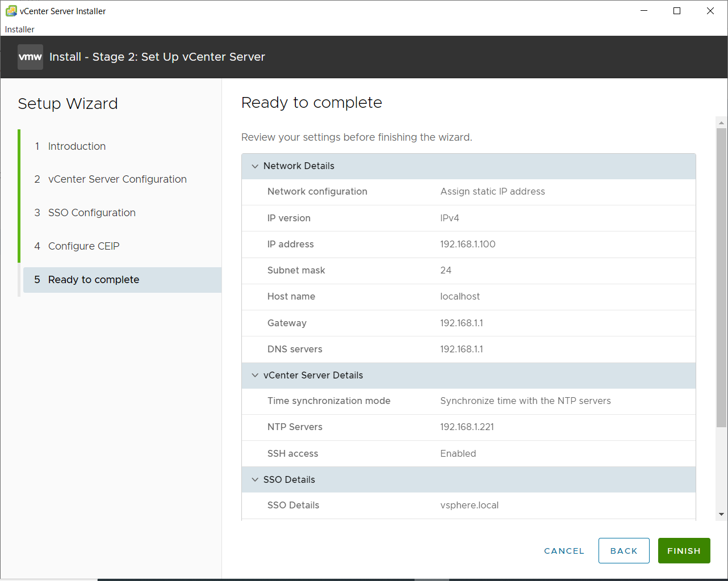Image resolution: width=728 pixels, height=581 pixels.
Task: Click the vCenter Server Installer title bar icon
Action: pyautogui.click(x=11, y=11)
